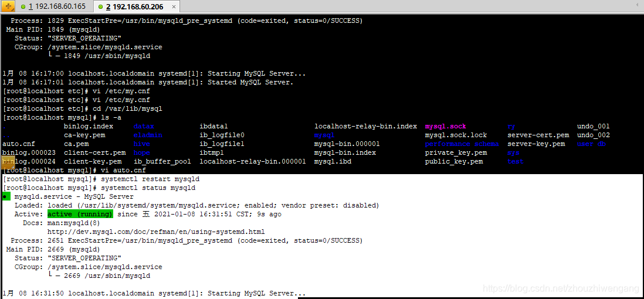Select the 'ibtmp1' file name
The width and height of the screenshot is (644, 299).
212,152
